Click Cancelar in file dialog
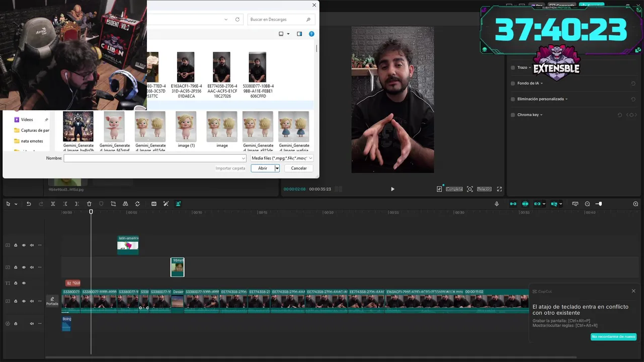 click(x=299, y=168)
